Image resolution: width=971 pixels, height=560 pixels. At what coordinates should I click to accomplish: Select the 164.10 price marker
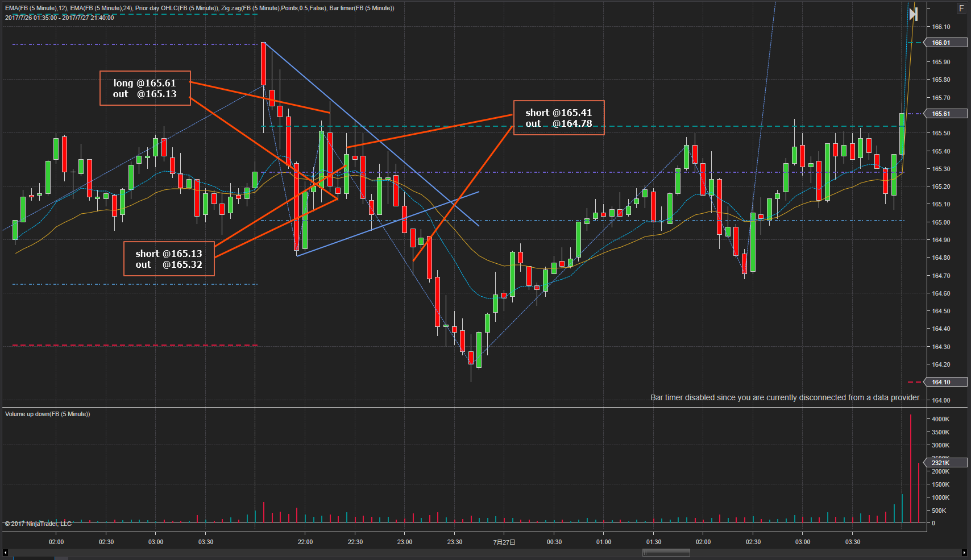[x=946, y=382]
